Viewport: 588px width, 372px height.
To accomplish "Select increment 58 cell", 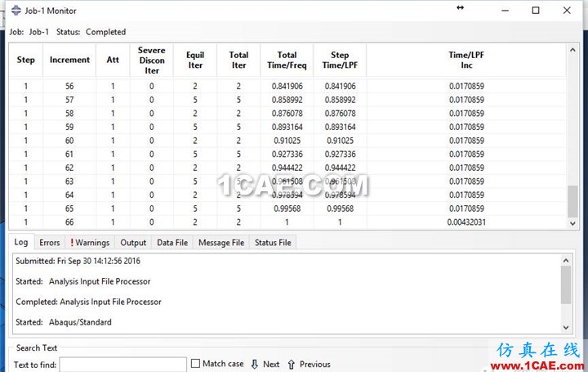I will click(x=69, y=114).
